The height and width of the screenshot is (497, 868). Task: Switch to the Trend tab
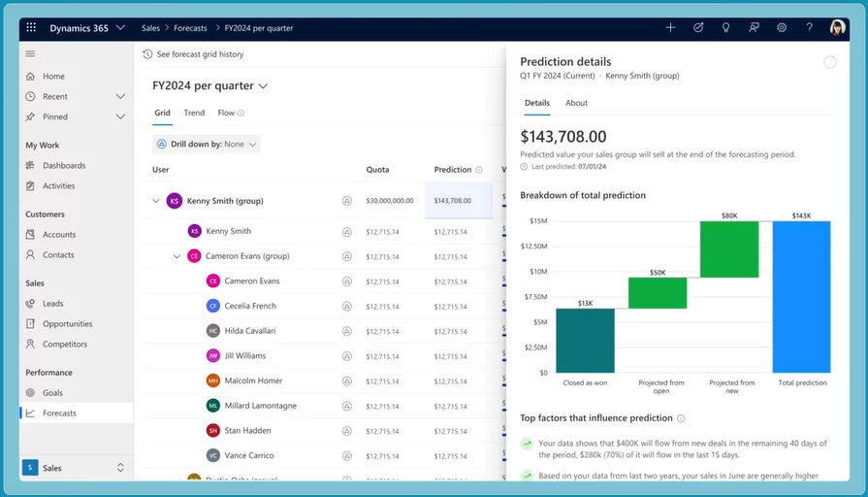point(194,113)
